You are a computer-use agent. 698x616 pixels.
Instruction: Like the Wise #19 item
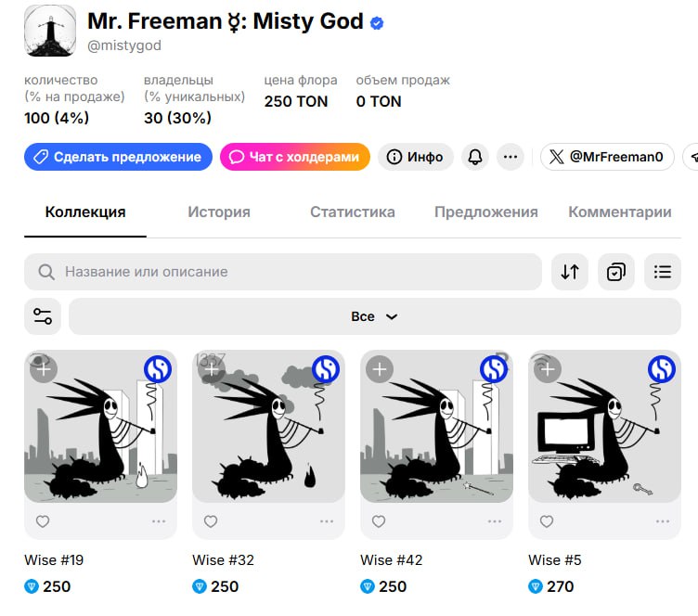point(43,521)
